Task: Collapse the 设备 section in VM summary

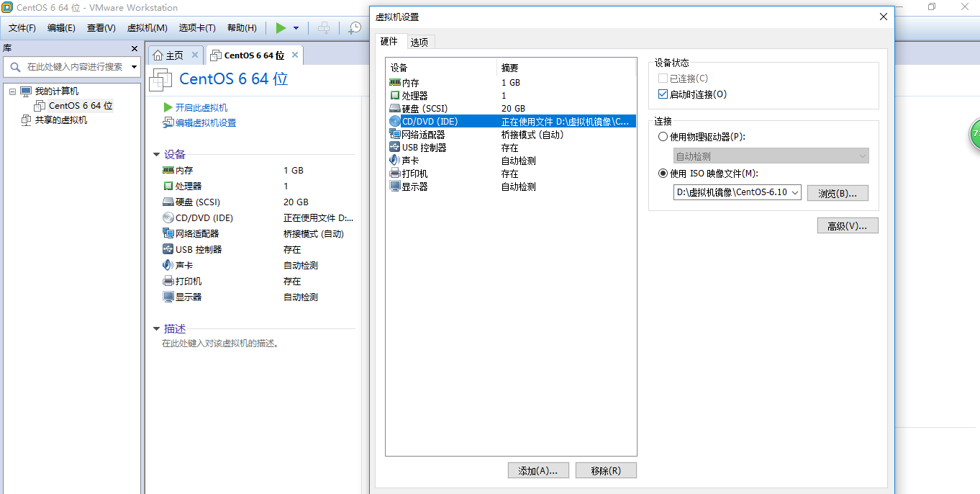Action: coord(156,154)
